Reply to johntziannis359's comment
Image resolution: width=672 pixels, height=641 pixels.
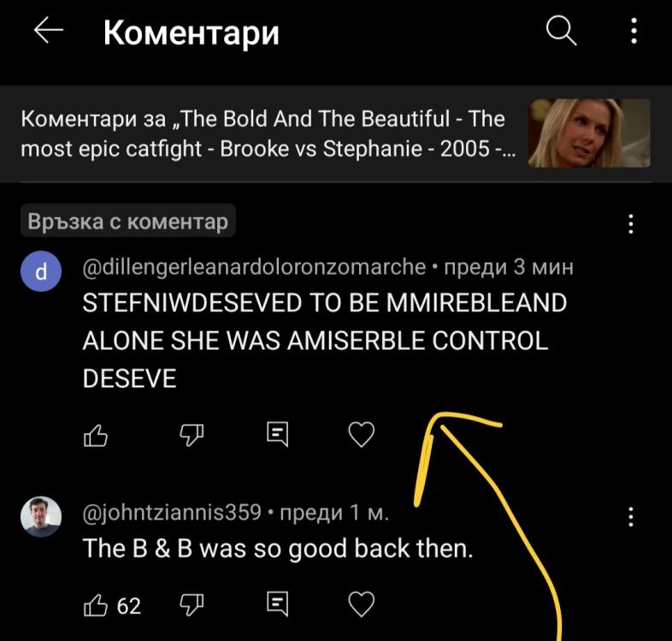pos(277,605)
